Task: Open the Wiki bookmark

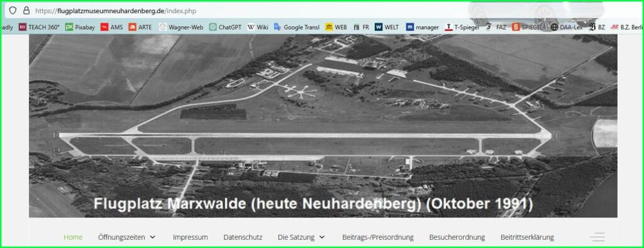Action: [257, 28]
